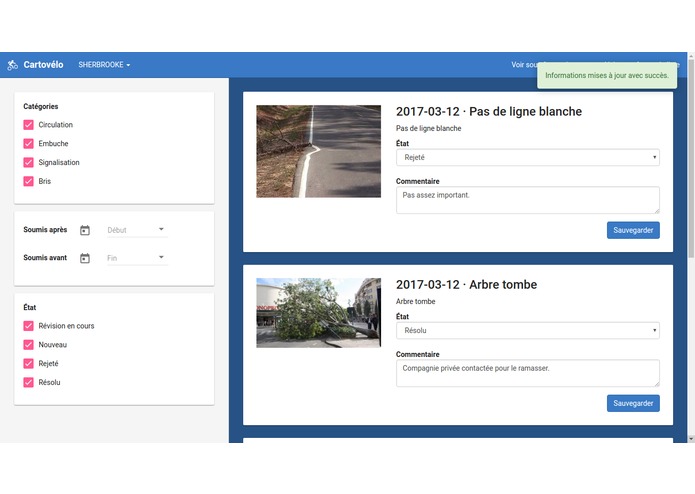This screenshot has height=494, width=695.
Task: Open the État dropdown showing Rejeté
Action: 527,157
